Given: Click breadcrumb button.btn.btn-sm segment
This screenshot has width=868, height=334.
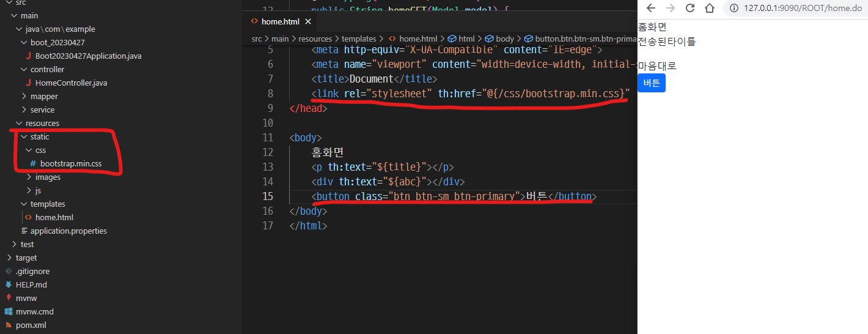Looking at the screenshot, I should pos(581,39).
